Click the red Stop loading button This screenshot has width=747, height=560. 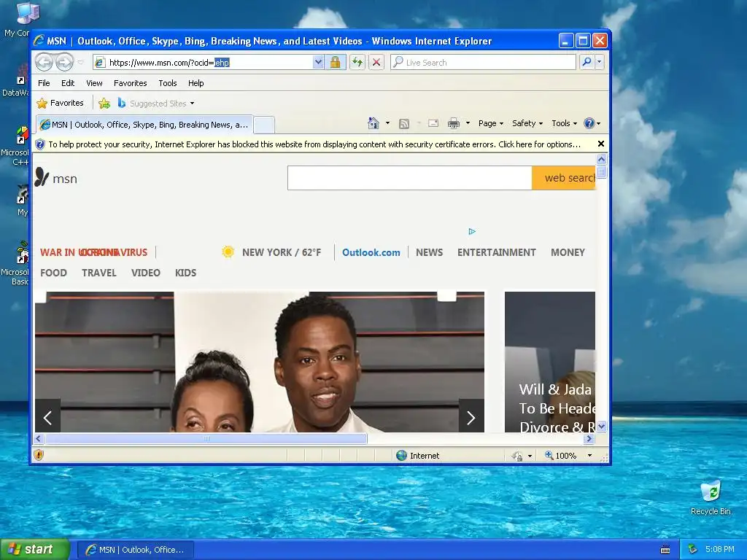pyautogui.click(x=376, y=63)
